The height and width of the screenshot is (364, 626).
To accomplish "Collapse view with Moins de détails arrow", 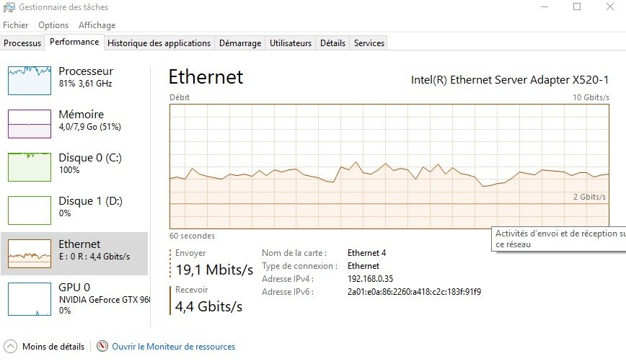I will pos(11,347).
